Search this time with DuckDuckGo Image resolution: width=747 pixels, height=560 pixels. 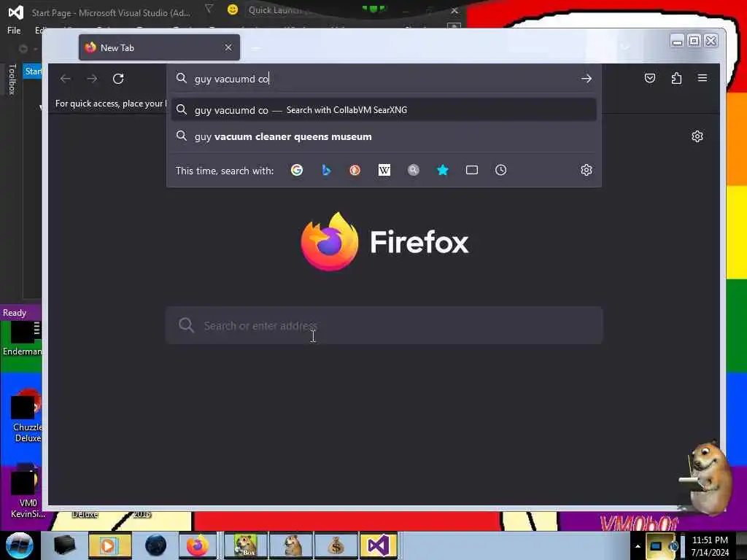coord(355,170)
